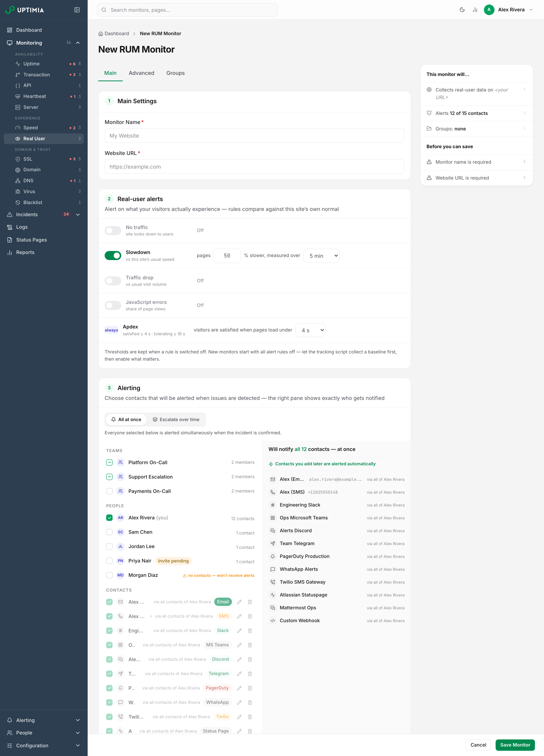This screenshot has height=756, width=544.
Task: Select All at once mode
Action: click(x=126, y=419)
